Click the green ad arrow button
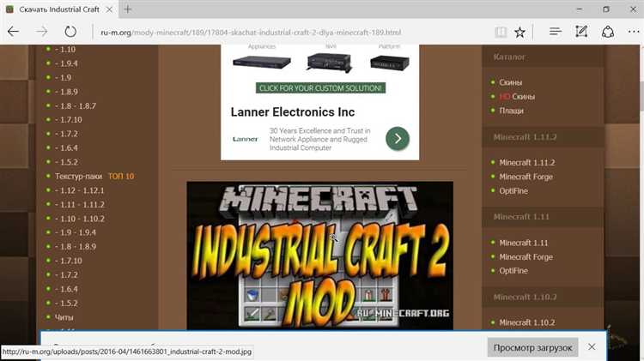The height and width of the screenshot is (361, 644). [398, 139]
